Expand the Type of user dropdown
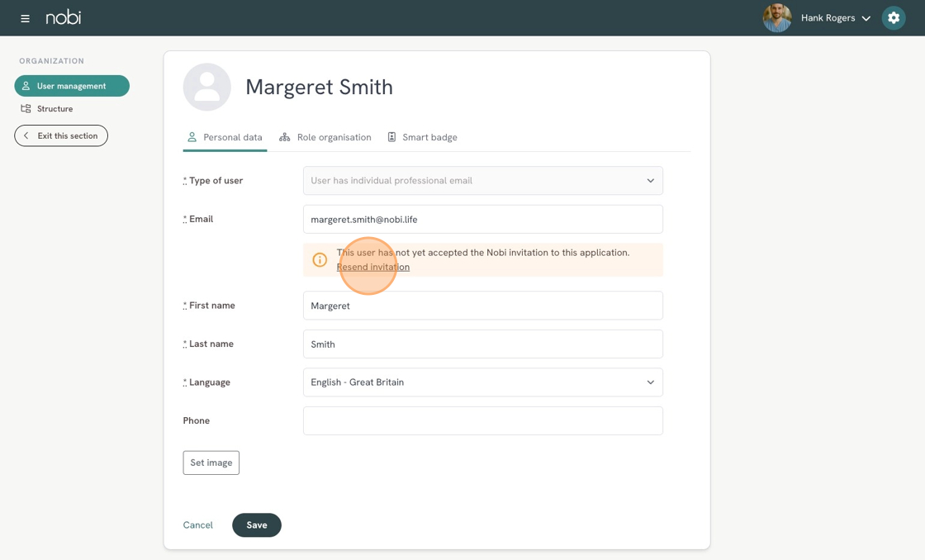The image size is (925, 560). (x=482, y=181)
